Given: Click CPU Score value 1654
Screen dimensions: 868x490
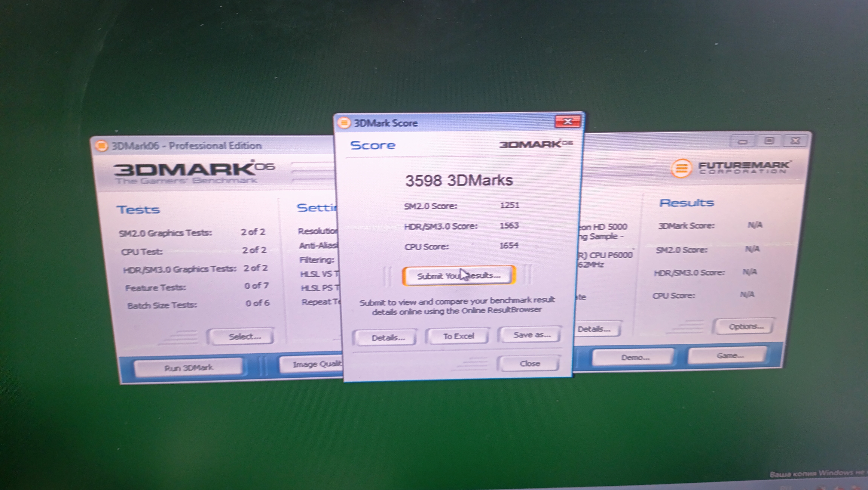Looking at the screenshot, I should 509,245.
